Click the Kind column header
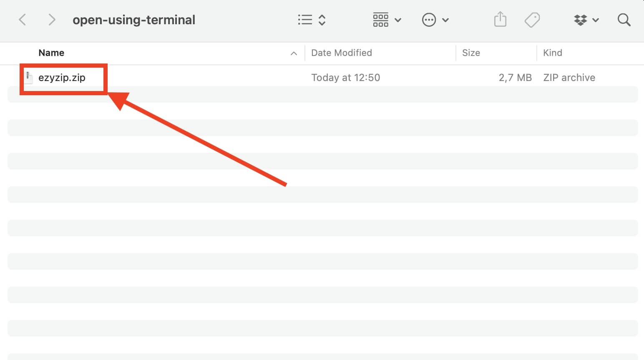 (553, 53)
